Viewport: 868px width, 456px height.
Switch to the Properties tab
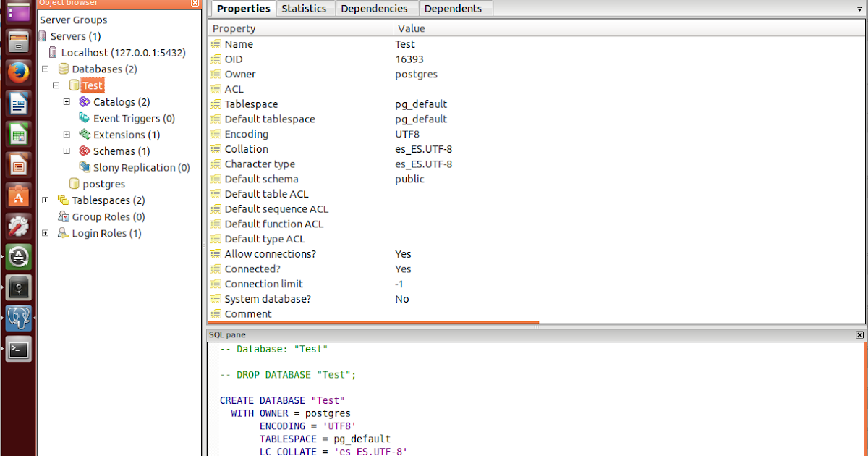tap(243, 9)
